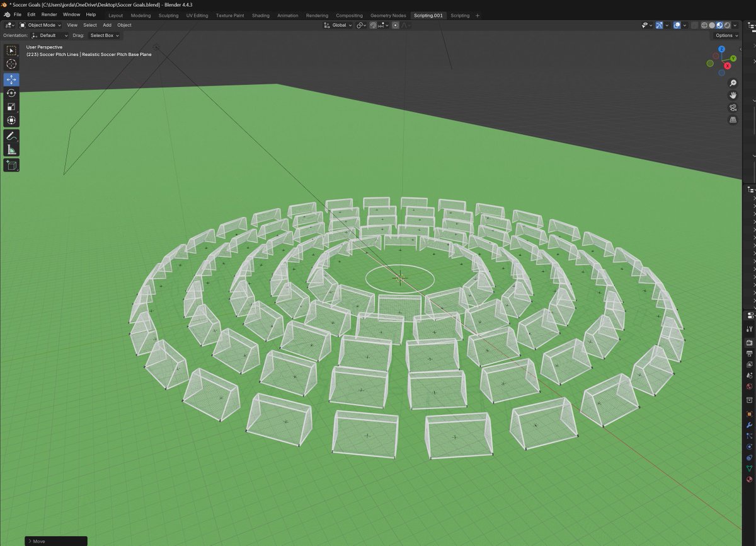Switch to the Layout workspace tab
Viewport: 756px width, 546px height.
click(116, 15)
